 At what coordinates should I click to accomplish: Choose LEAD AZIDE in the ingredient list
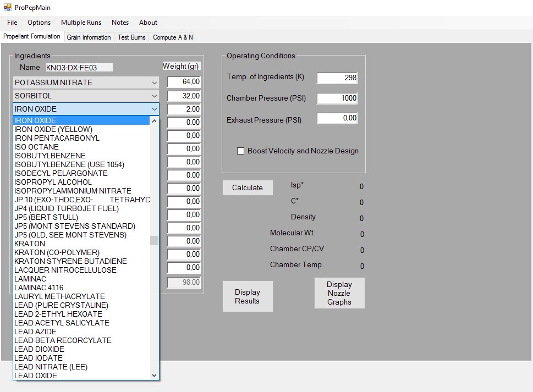35,332
